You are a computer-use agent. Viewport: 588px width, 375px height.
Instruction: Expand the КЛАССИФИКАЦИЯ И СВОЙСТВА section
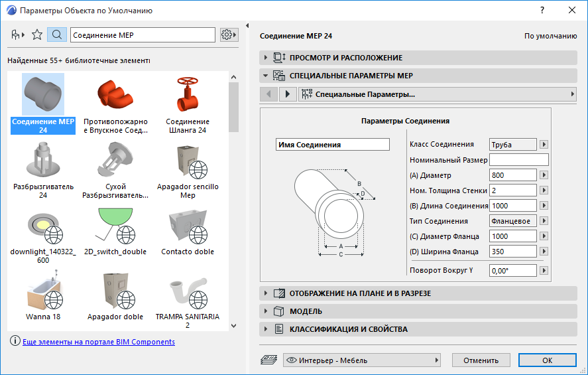pyautogui.click(x=418, y=329)
